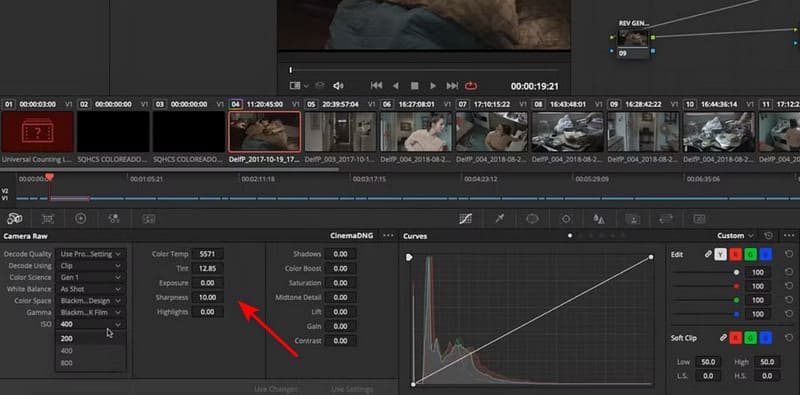Select the blue Edit curve channel
The image size is (800, 395).
point(765,254)
